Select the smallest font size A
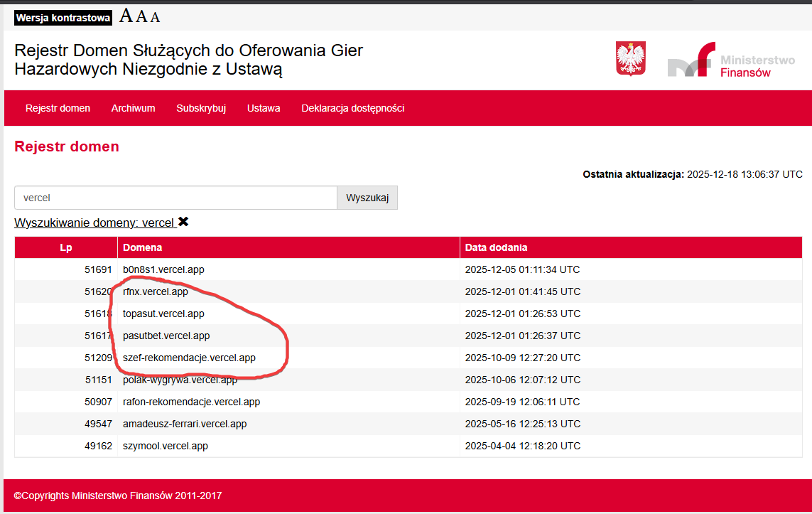 [x=156, y=17]
